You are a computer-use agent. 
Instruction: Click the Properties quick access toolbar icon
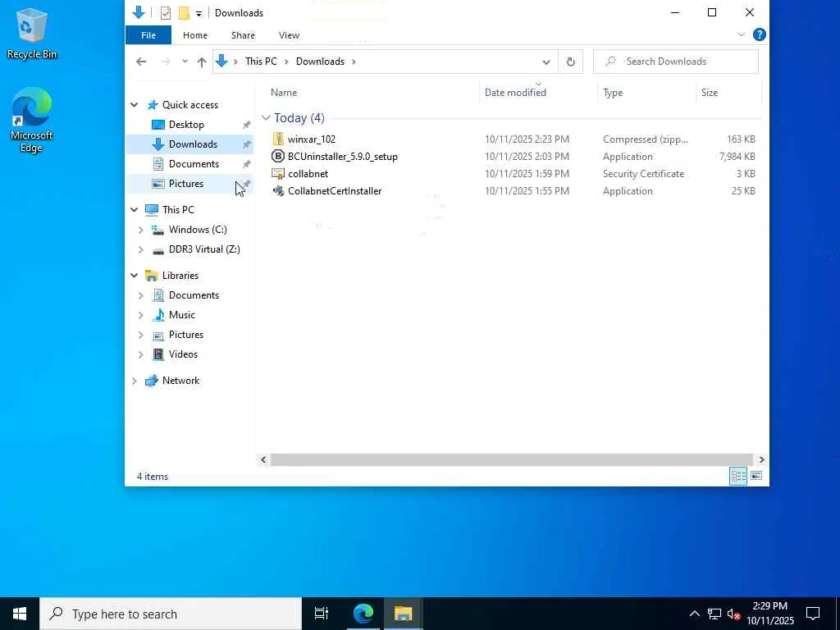[166, 13]
